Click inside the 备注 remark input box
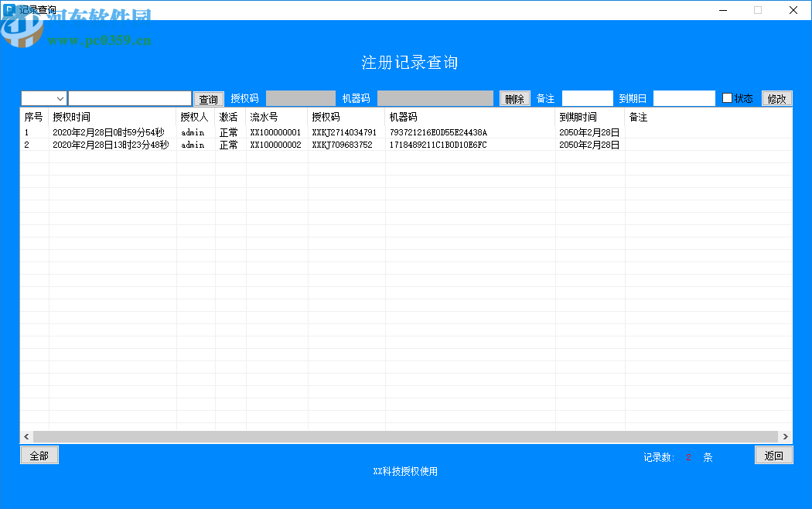 pyautogui.click(x=588, y=98)
